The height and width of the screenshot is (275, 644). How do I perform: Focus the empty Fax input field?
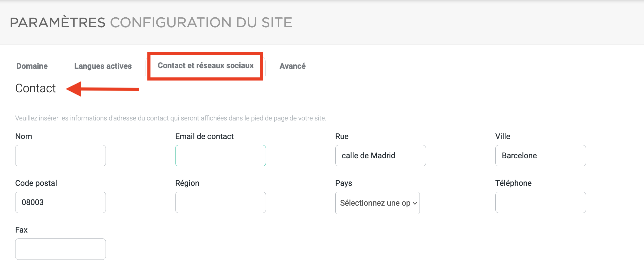point(60,249)
